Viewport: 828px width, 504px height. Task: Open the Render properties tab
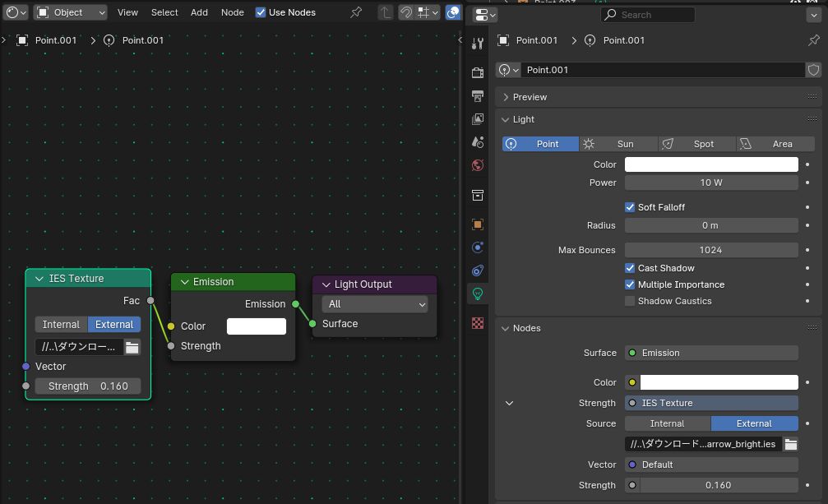478,73
